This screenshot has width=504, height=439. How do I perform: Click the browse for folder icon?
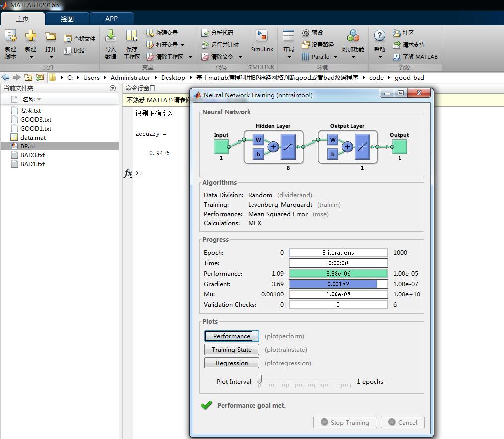click(x=40, y=77)
